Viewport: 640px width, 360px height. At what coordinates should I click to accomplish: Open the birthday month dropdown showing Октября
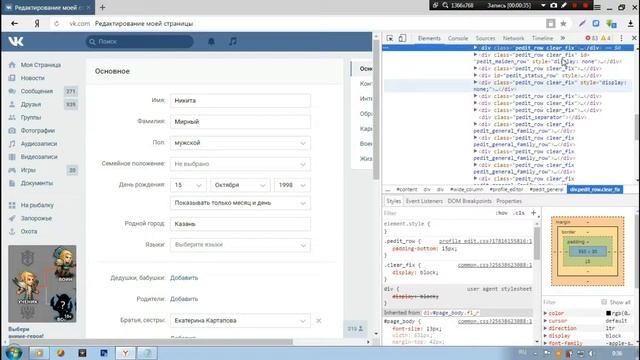coord(240,185)
